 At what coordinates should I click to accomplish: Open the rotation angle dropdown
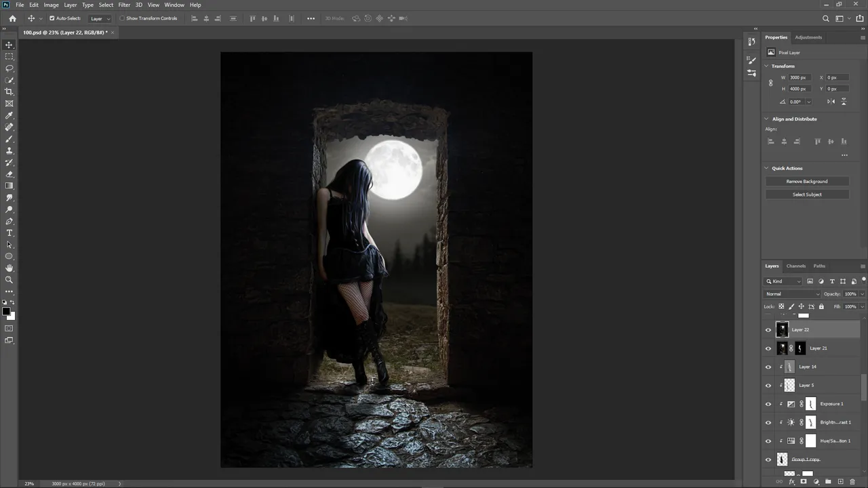(x=808, y=102)
